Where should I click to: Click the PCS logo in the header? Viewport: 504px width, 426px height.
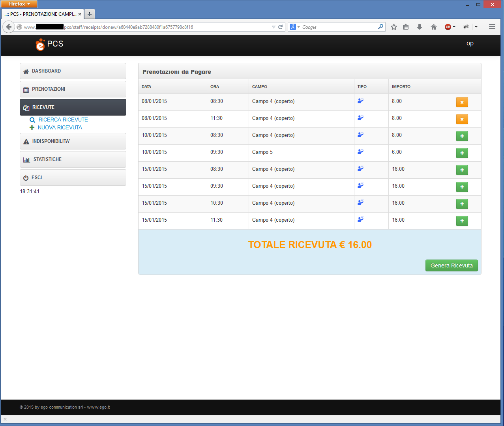pos(49,44)
